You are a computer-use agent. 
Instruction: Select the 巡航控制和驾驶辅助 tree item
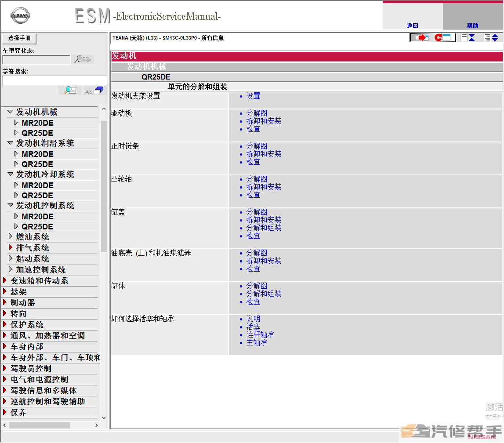coord(47,401)
